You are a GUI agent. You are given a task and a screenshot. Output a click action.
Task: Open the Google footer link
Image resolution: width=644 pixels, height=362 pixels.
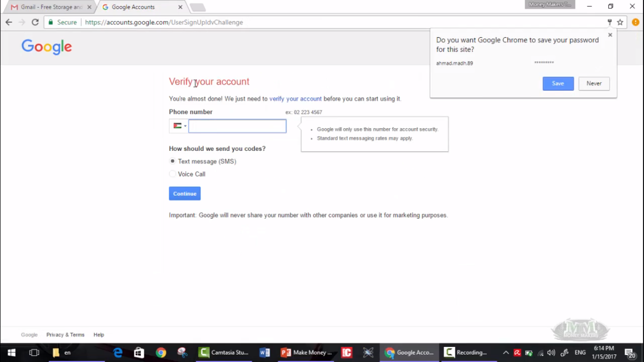(x=29, y=335)
